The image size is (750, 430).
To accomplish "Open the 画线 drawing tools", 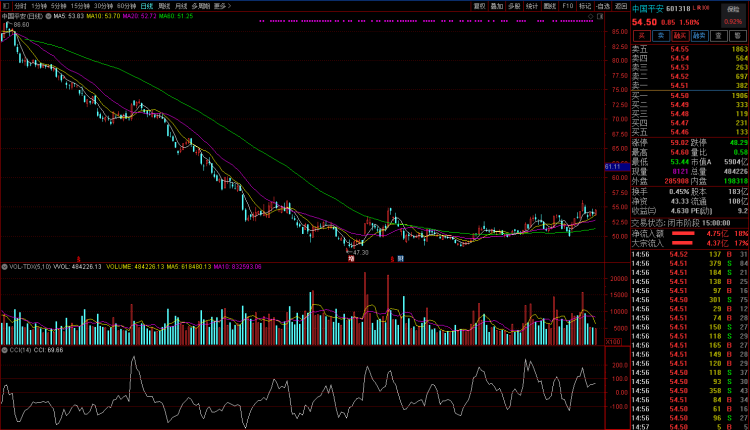I will click(549, 5).
